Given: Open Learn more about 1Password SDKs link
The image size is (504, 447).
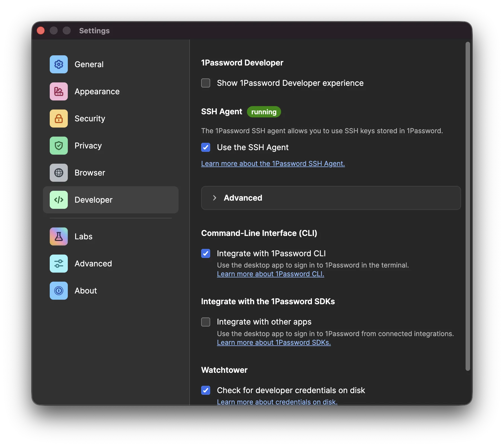Looking at the screenshot, I should click(x=274, y=343).
